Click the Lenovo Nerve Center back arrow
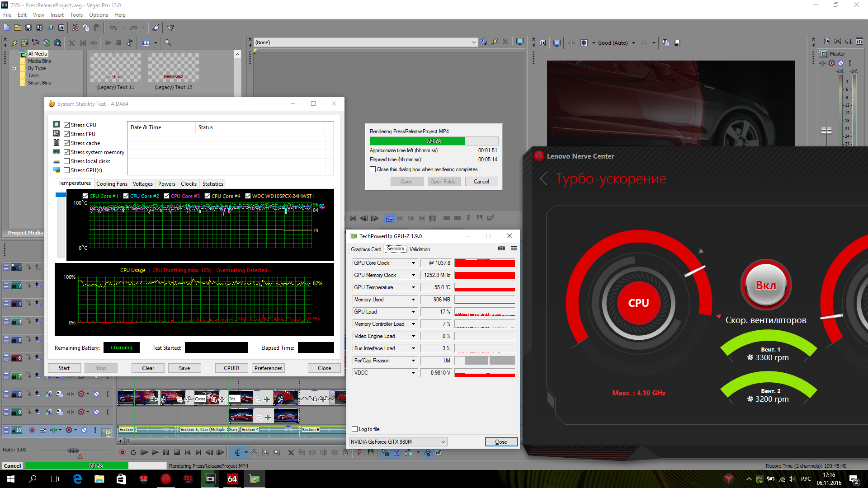The height and width of the screenshot is (488, 868). [x=543, y=178]
